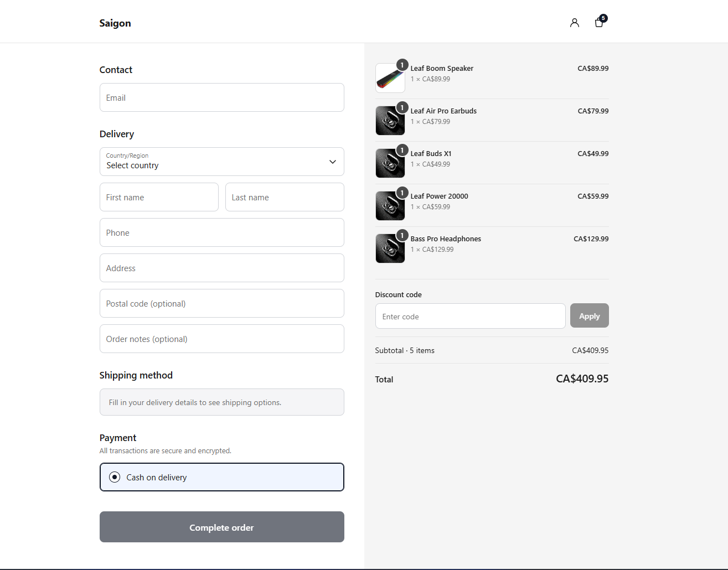
Task: Select Cash on delivery radio button
Action: tap(115, 477)
